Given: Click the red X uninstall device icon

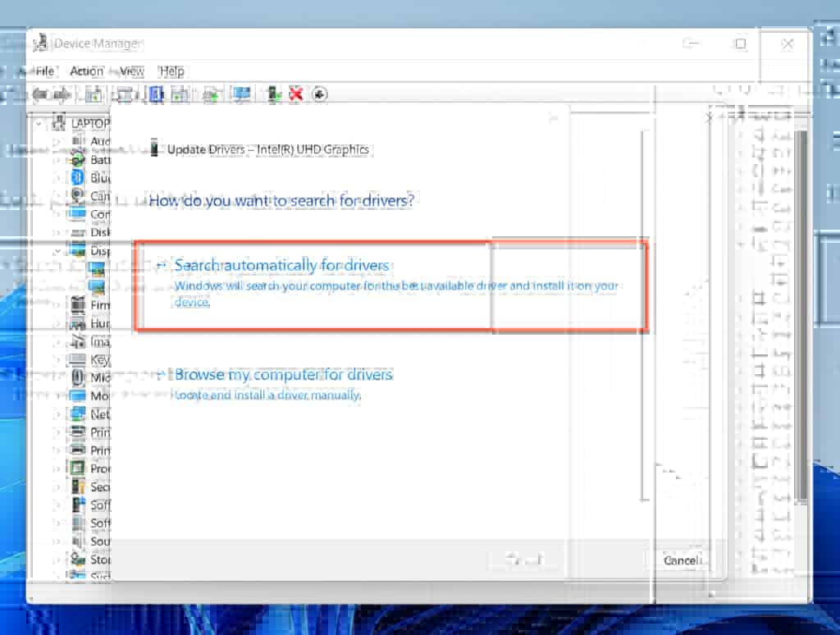Looking at the screenshot, I should tap(295, 94).
